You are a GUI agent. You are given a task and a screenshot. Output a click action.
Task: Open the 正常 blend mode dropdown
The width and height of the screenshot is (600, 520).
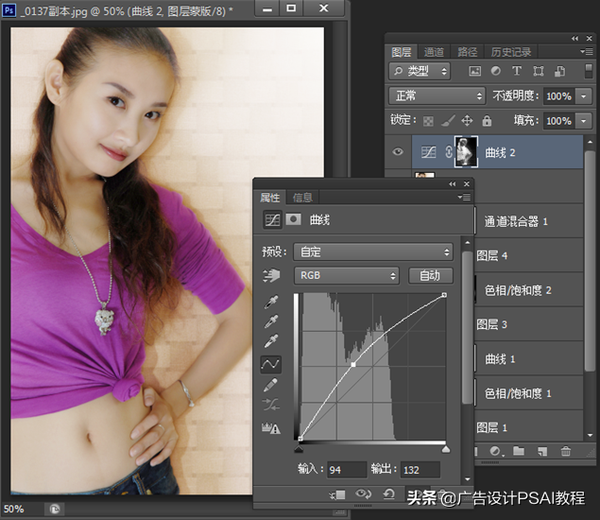436,96
